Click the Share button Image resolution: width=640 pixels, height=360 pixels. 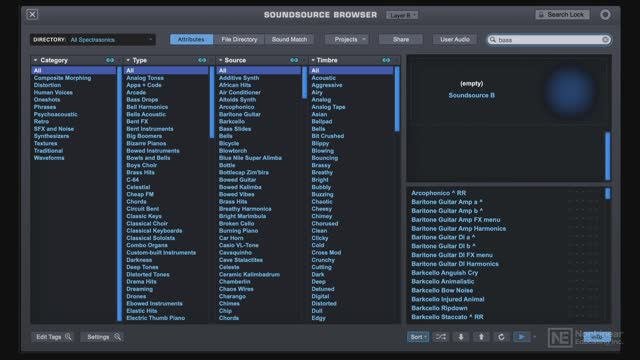tap(400, 40)
